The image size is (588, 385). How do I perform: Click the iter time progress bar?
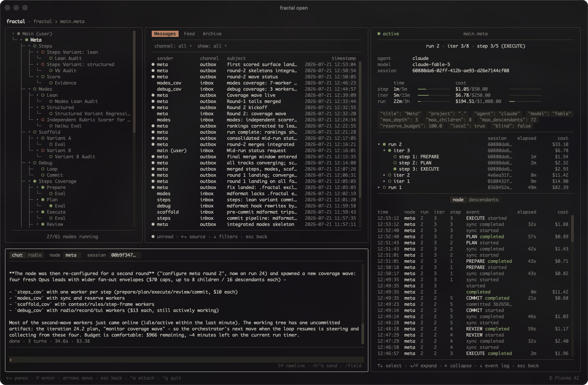pyautogui.click(x=434, y=95)
